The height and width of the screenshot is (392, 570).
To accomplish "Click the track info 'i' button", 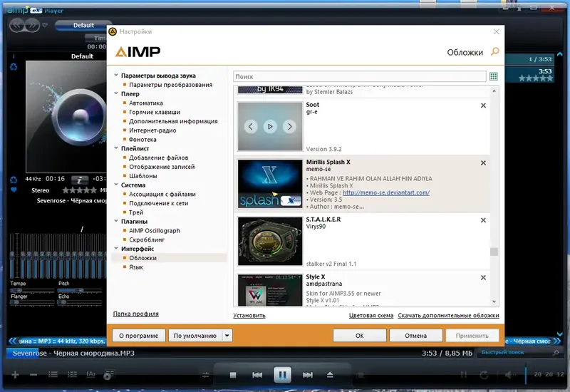I will [x=80, y=180].
